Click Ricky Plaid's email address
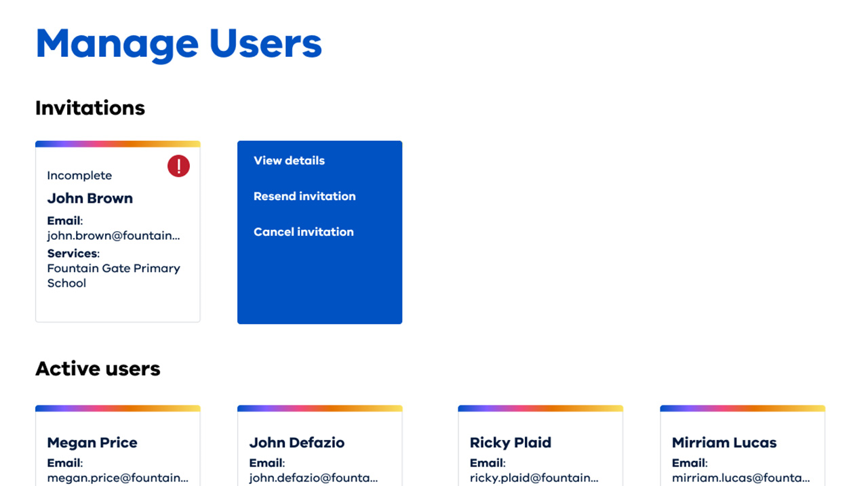This screenshot has height=486, width=868. coord(534,478)
